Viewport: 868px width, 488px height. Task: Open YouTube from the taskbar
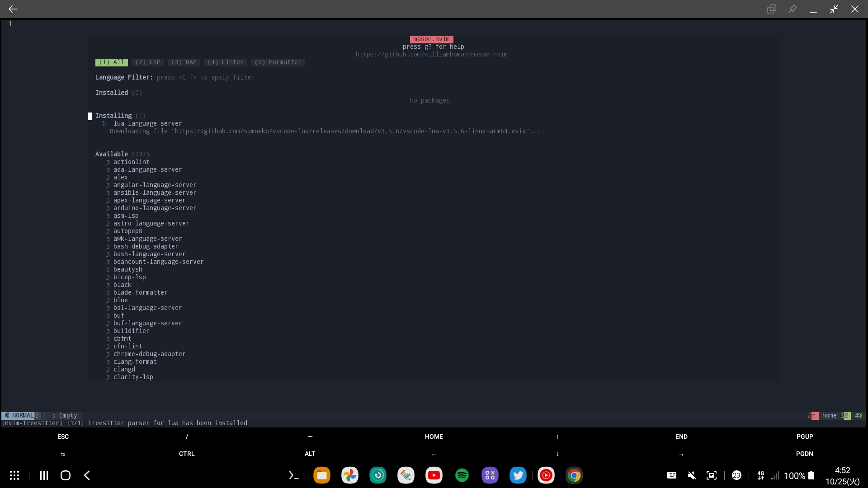[x=434, y=475]
